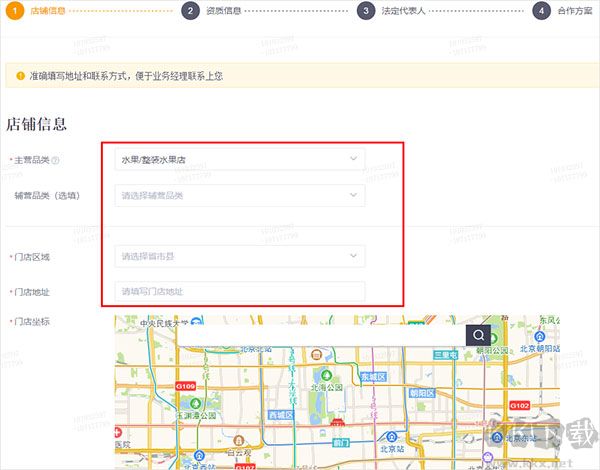Click the 店铺信息 section heading
The height and width of the screenshot is (470, 600).
(36, 124)
